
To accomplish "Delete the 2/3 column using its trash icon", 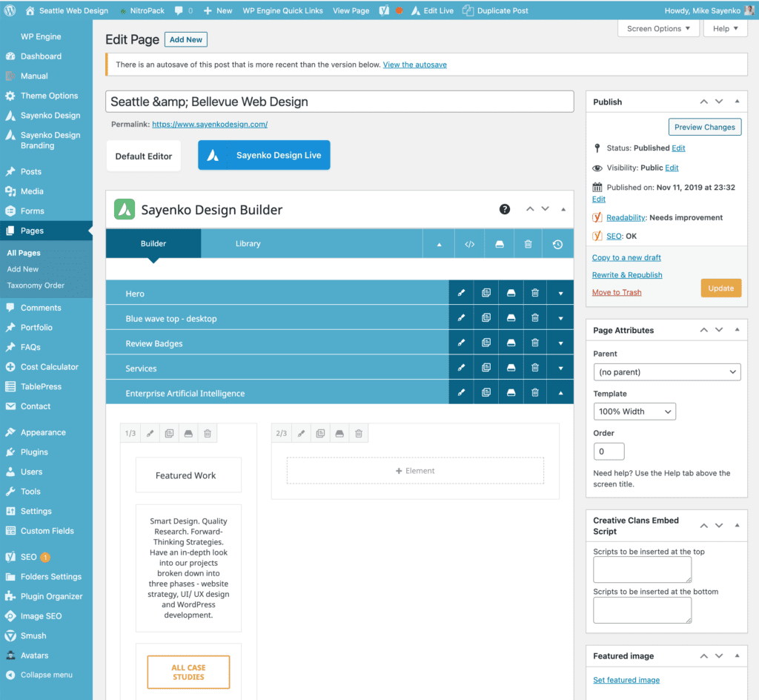I will coord(359,433).
